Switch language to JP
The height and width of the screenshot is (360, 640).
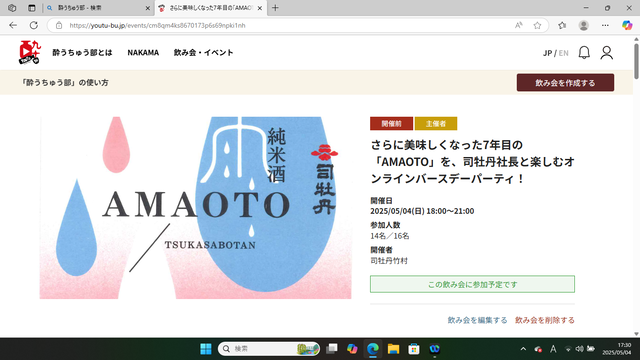click(x=547, y=53)
